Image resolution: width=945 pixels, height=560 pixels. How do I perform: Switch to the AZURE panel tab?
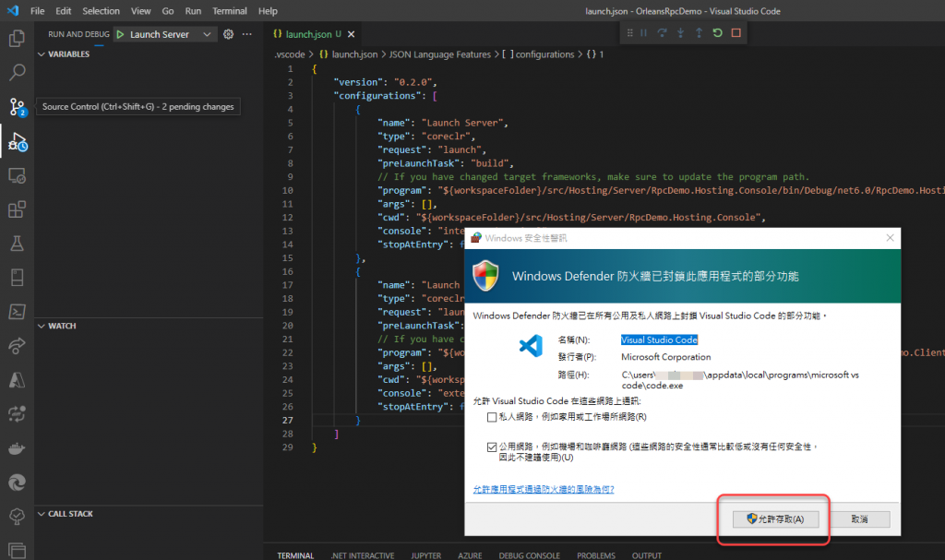pos(470,555)
